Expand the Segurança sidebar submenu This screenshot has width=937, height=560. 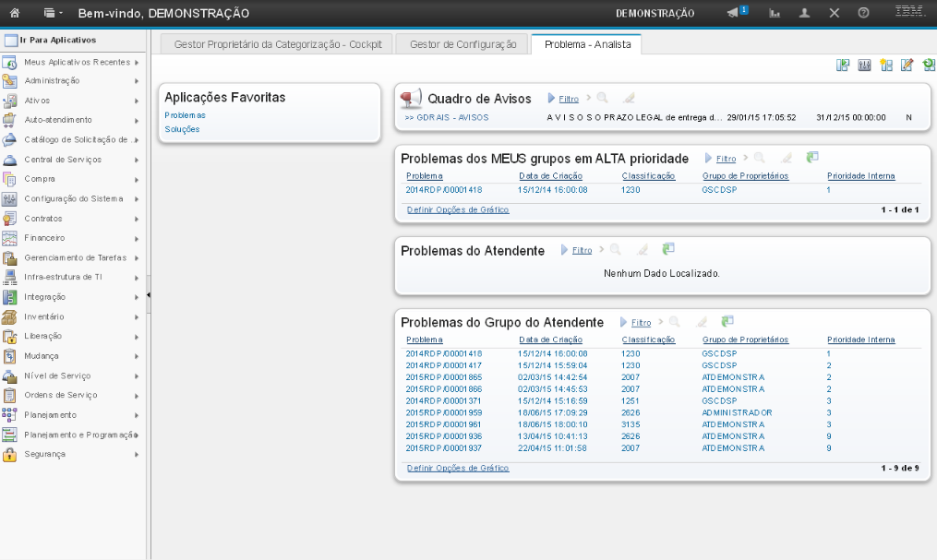tap(137, 455)
